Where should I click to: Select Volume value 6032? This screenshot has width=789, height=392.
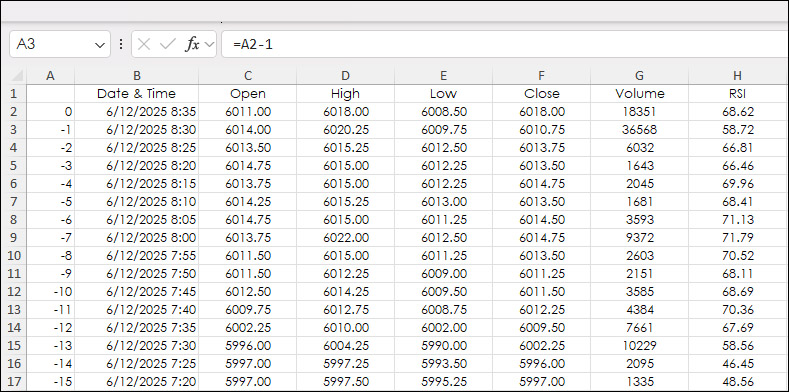click(639, 148)
